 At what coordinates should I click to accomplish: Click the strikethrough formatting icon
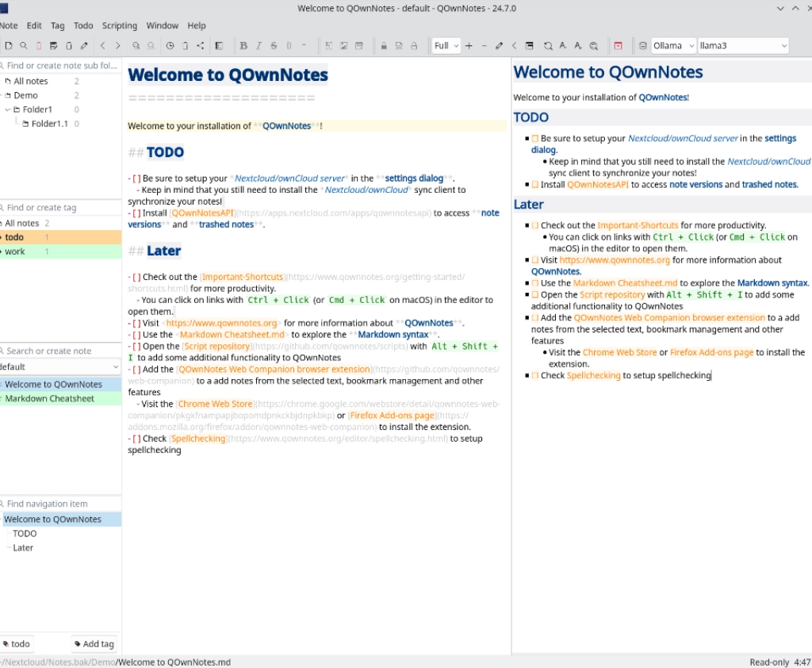tap(274, 46)
